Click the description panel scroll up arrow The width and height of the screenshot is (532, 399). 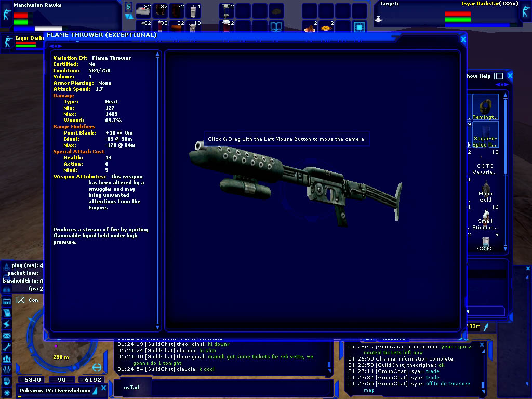[157, 54]
